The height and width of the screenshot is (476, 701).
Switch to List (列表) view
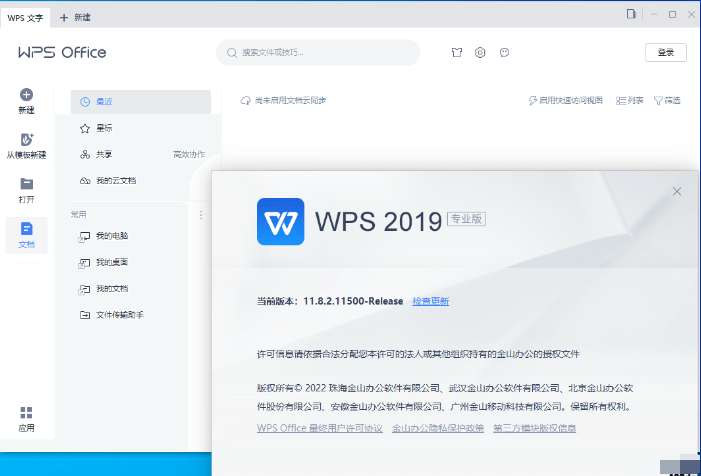(x=629, y=101)
